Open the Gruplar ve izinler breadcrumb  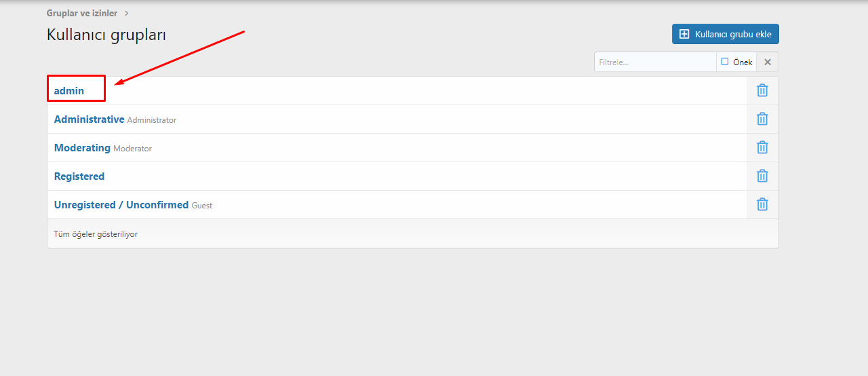pos(82,13)
